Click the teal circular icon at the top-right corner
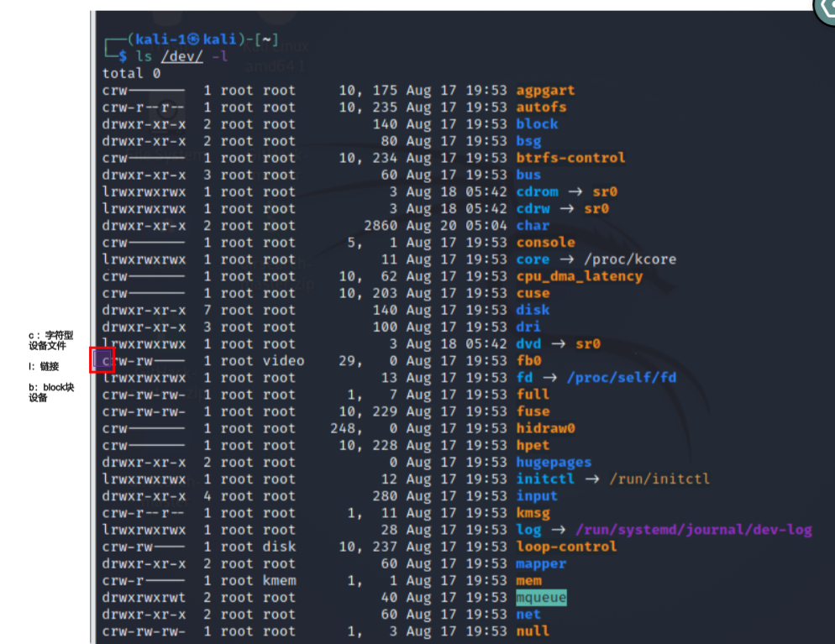835x644 pixels. coord(826,9)
